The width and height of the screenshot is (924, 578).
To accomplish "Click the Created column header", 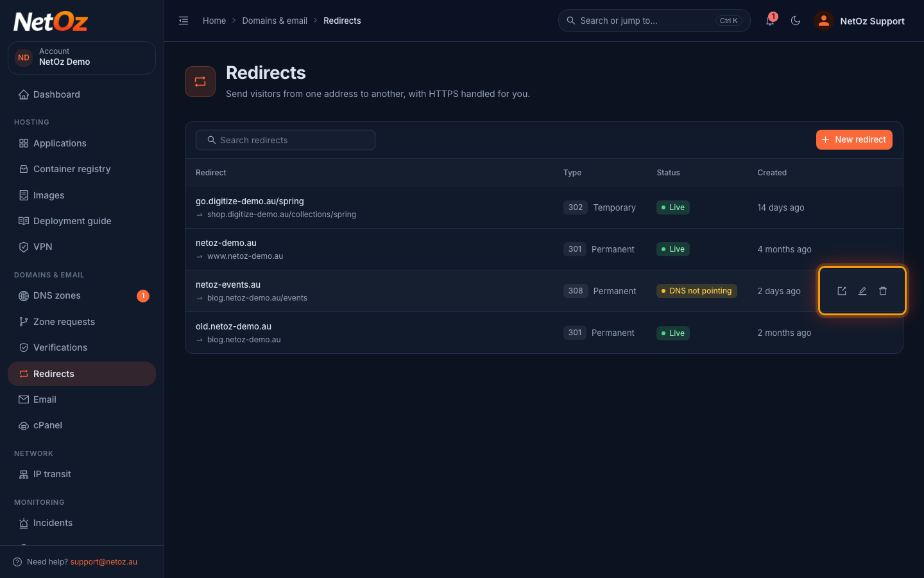I will (772, 173).
